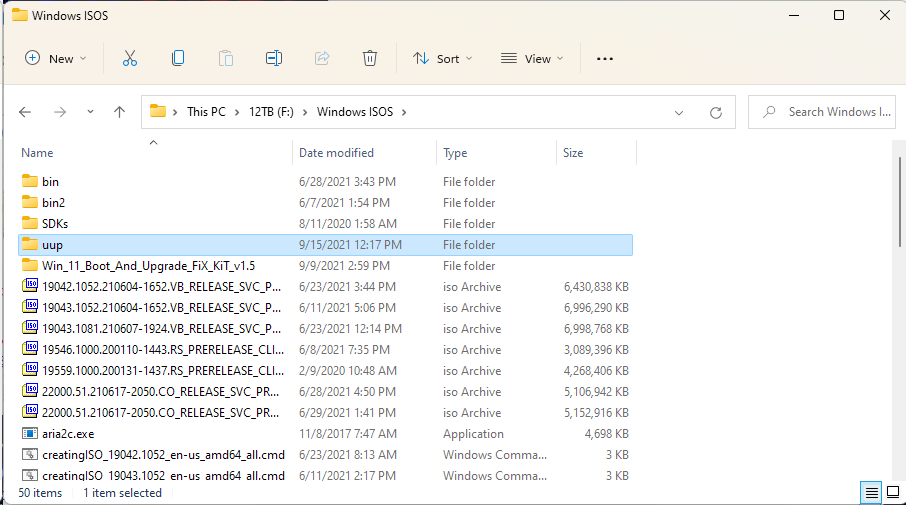Click the Search Windows ISOS box
This screenshot has width=906, height=505.
click(x=830, y=112)
